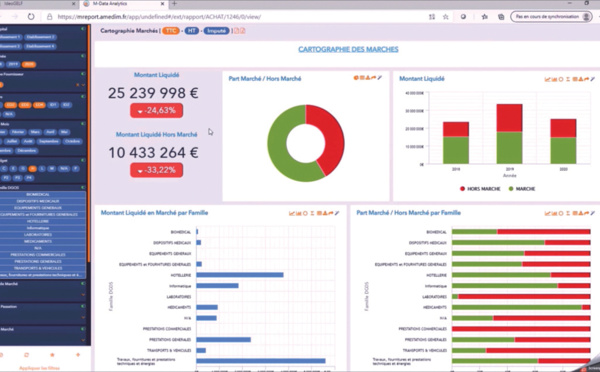Reload the page with browser refresh icon
This screenshot has width=600, height=372.
pos(31,17)
